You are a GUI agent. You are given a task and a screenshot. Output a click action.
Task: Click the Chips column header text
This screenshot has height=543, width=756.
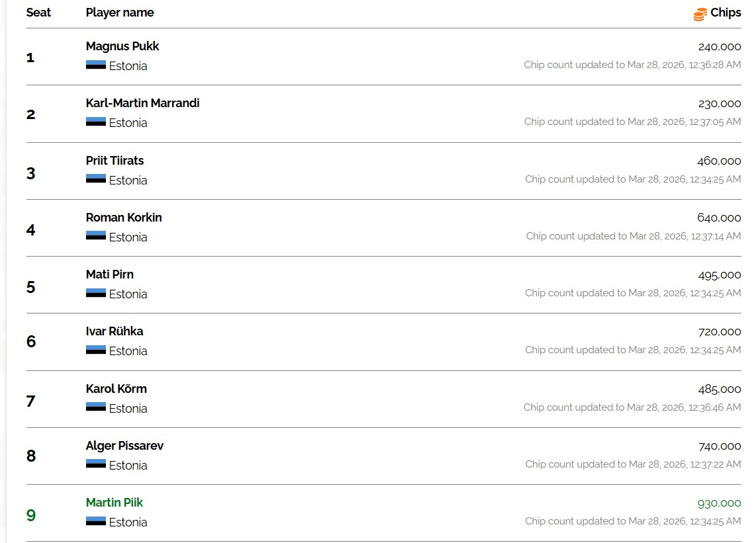726,13
